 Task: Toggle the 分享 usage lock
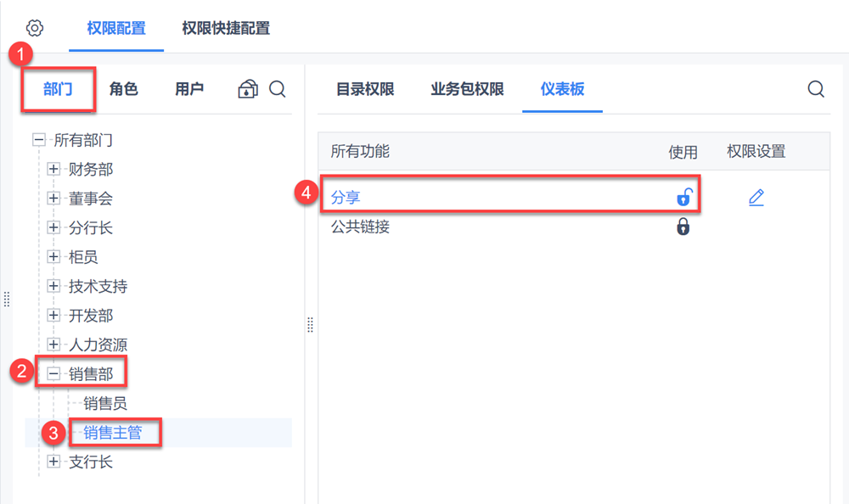683,198
